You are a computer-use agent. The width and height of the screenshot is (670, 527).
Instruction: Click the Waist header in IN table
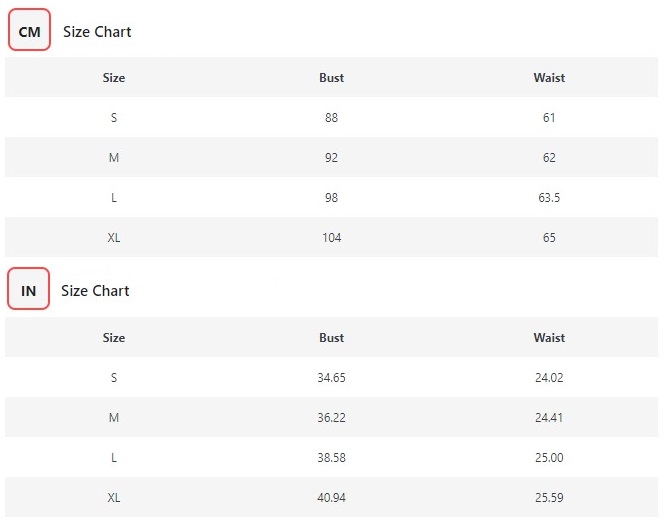pos(549,338)
